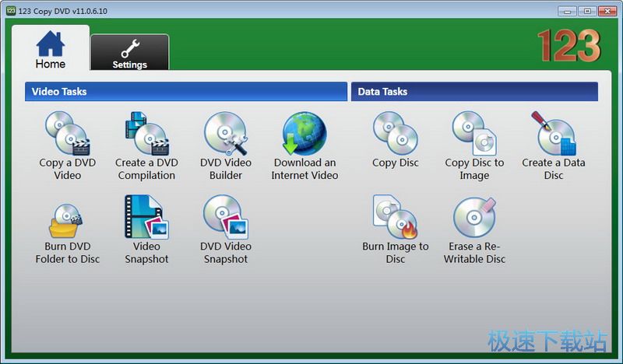Minimize the 123 Copy DVD window
Image resolution: width=623 pixels, height=364 pixels.
(568, 10)
